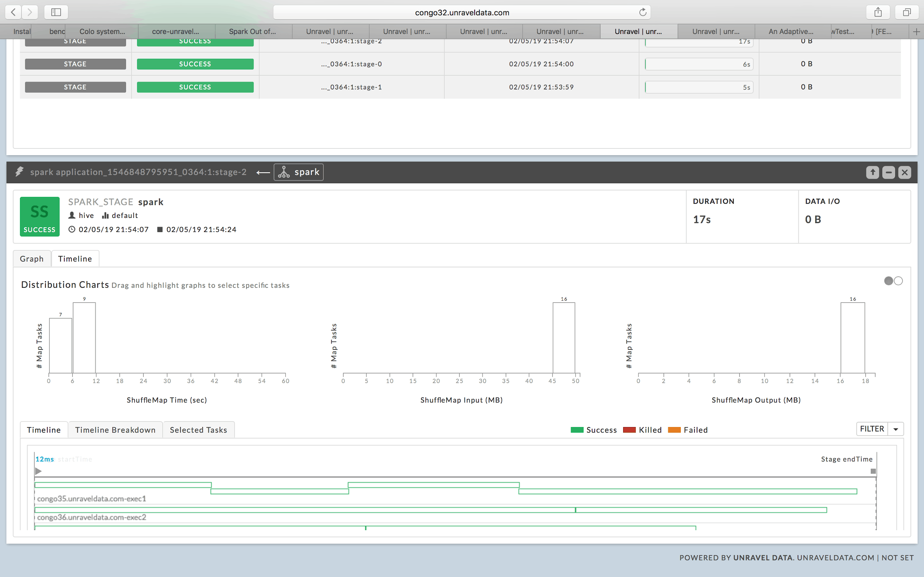Screen dimensions: 924x577
Task: Toggle the Safari sidebar icon
Action: click(x=56, y=12)
